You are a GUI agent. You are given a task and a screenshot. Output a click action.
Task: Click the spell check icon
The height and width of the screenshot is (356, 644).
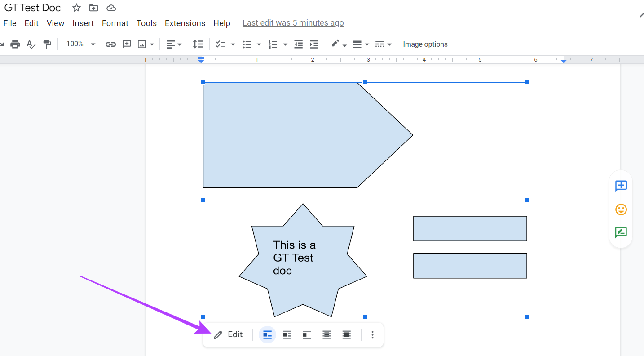pos(31,44)
